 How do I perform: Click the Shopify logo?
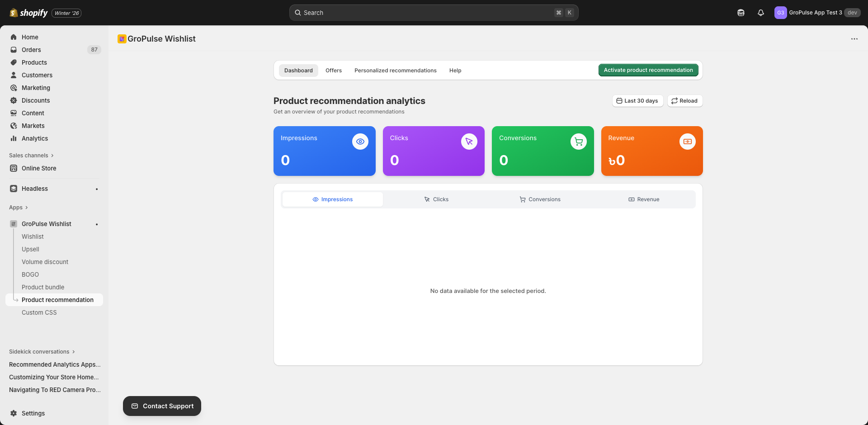point(28,13)
